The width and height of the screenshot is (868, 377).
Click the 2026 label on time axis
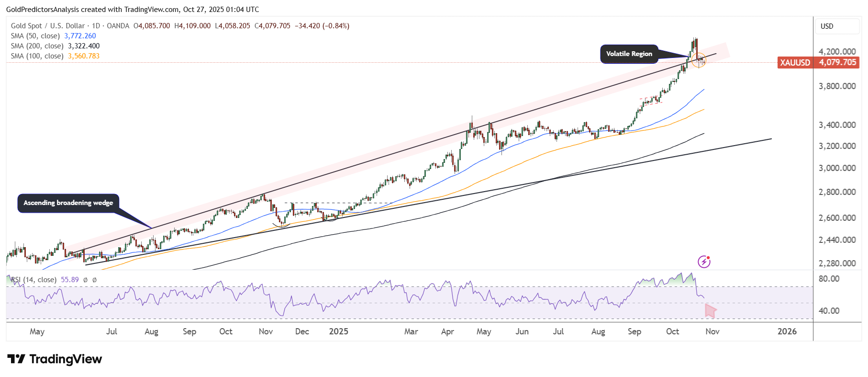tap(787, 331)
